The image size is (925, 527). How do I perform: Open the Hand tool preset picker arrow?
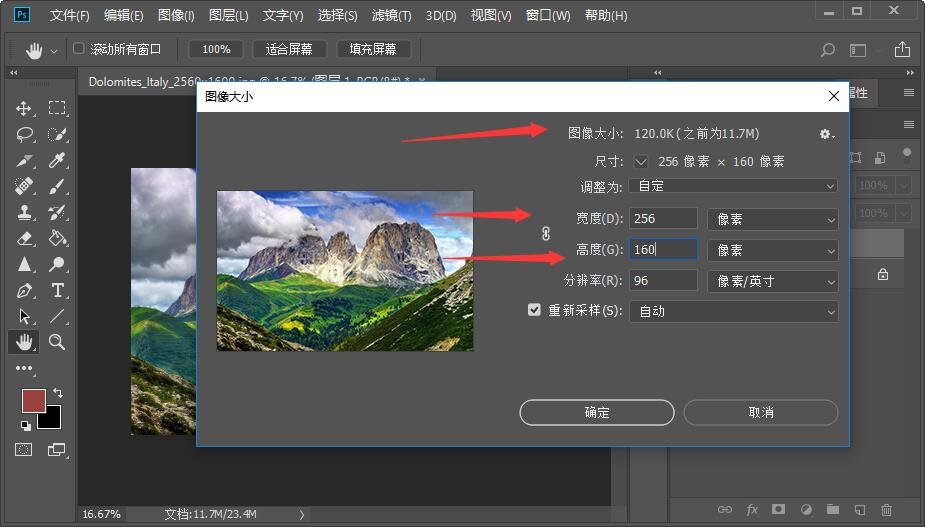tap(54, 51)
